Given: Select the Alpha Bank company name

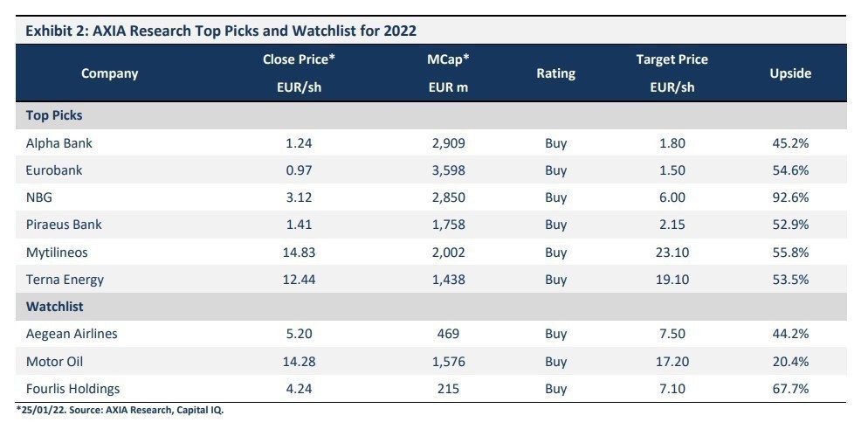Looking at the screenshot, I should [59, 143].
